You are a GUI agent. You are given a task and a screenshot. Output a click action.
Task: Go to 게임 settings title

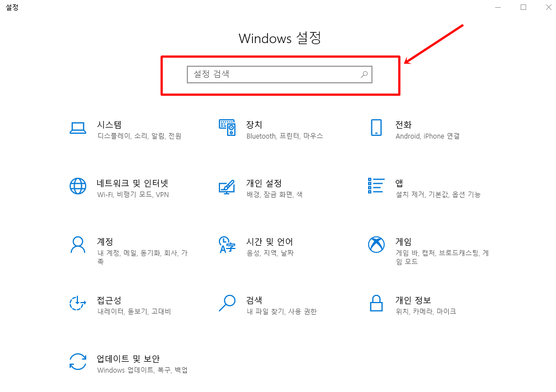(403, 241)
